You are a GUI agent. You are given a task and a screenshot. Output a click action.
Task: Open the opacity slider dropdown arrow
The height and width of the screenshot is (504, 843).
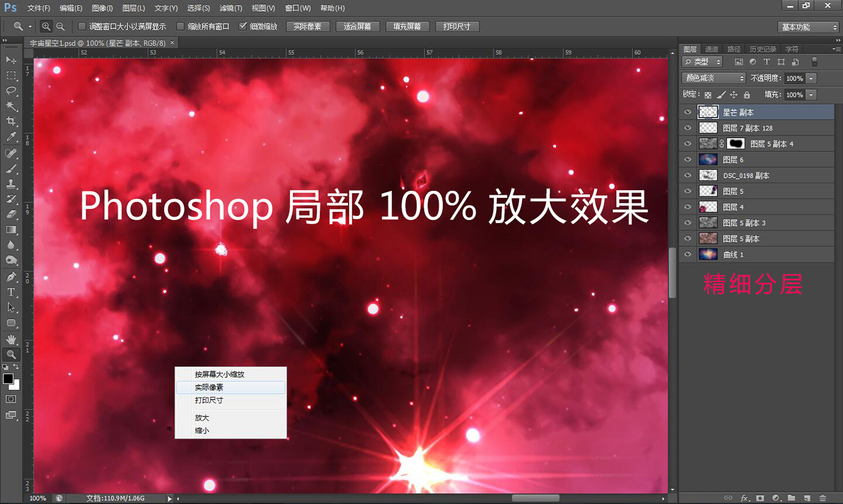(811, 78)
